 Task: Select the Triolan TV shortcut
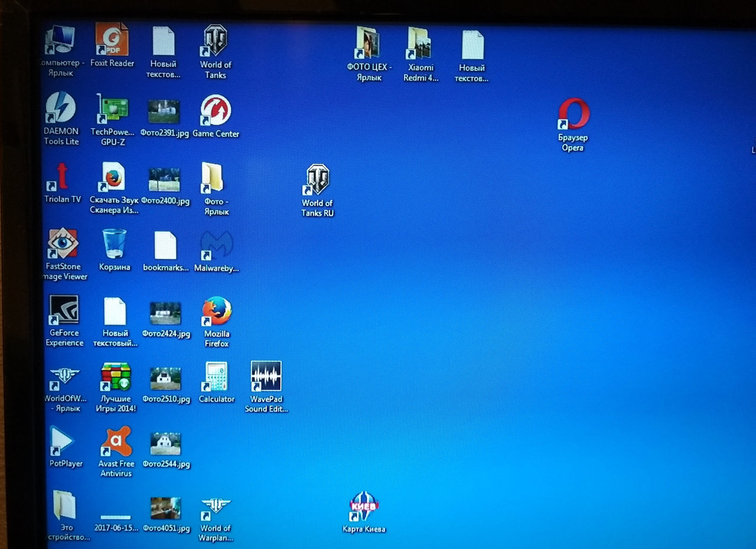pos(62,177)
